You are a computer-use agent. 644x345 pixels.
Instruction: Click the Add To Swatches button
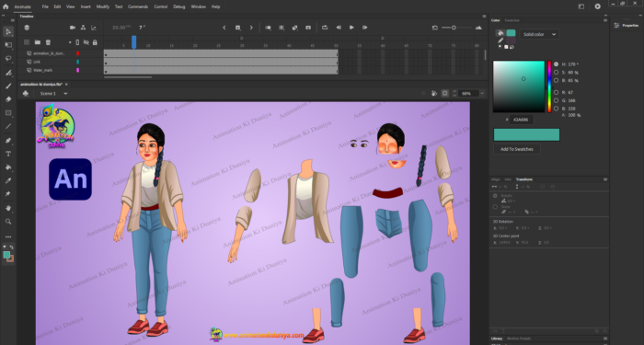point(517,149)
